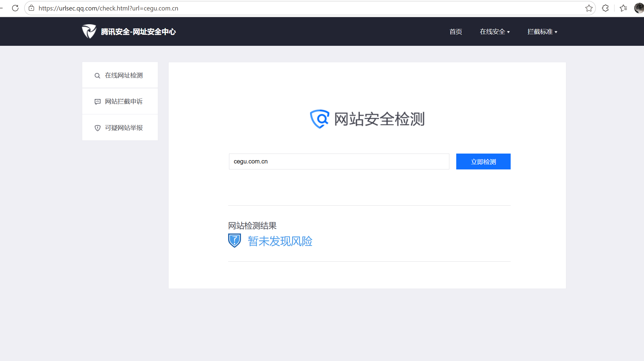Select 可疑网站举报 sidebar item
This screenshot has height=361, width=644.
123,128
